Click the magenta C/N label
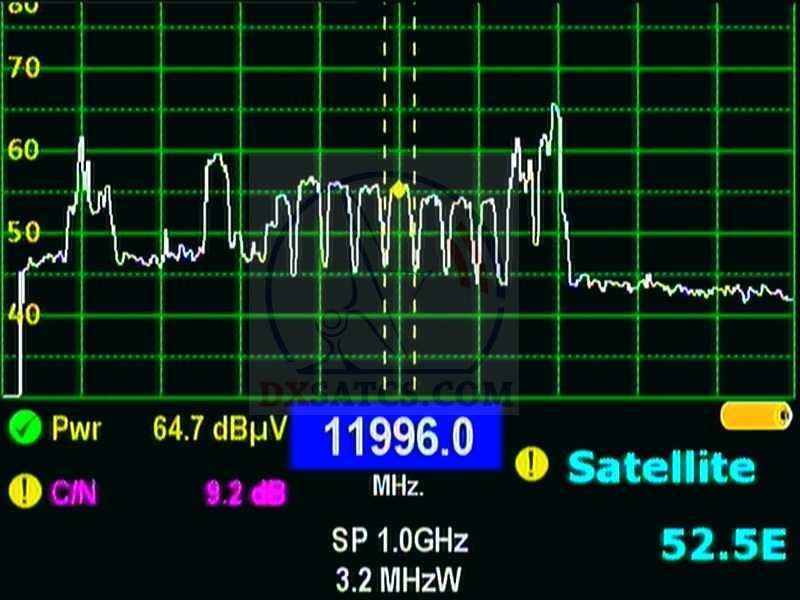 coord(73,492)
